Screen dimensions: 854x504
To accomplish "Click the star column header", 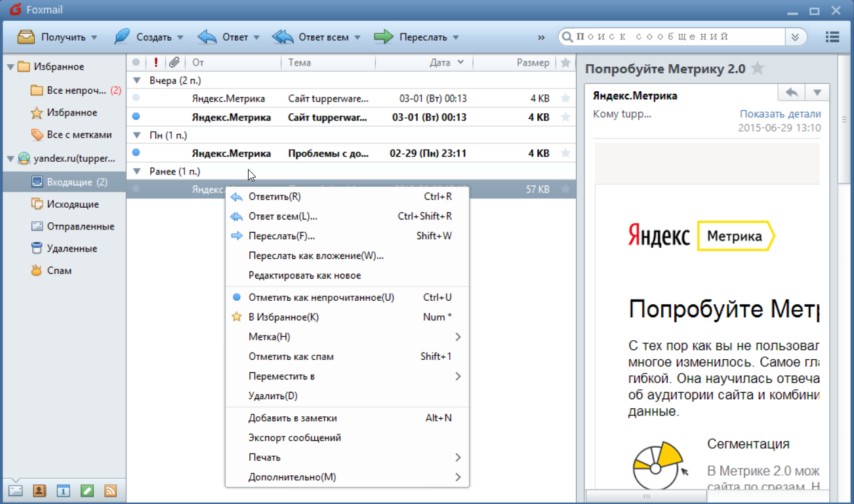I will 565,63.
